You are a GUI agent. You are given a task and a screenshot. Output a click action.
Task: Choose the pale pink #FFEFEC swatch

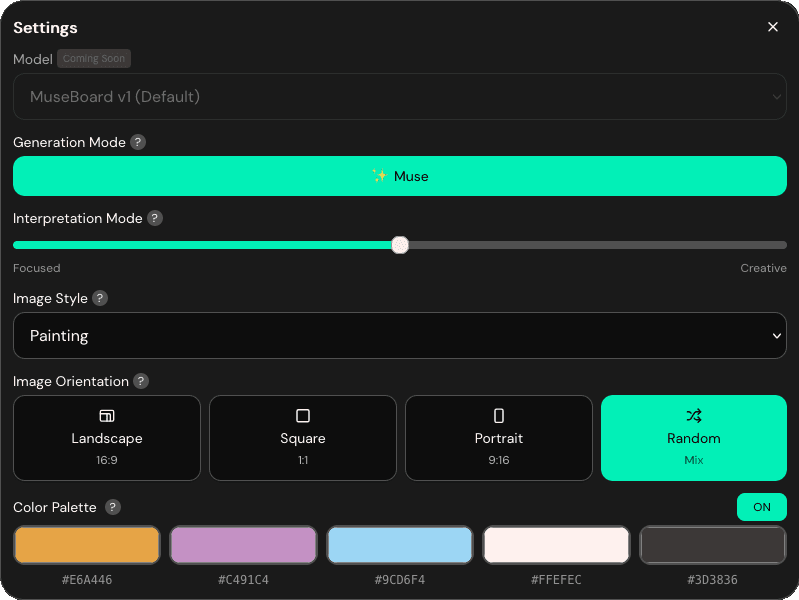coord(556,545)
